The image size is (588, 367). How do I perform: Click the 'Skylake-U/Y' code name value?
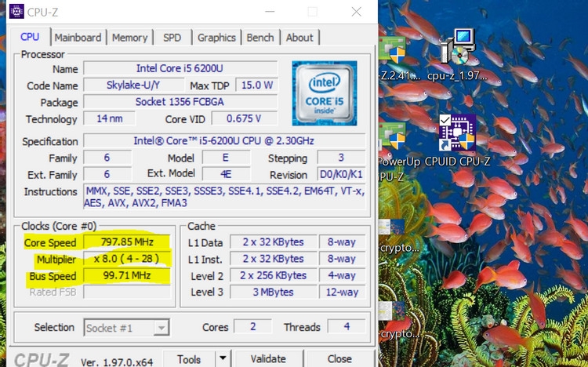coord(133,85)
